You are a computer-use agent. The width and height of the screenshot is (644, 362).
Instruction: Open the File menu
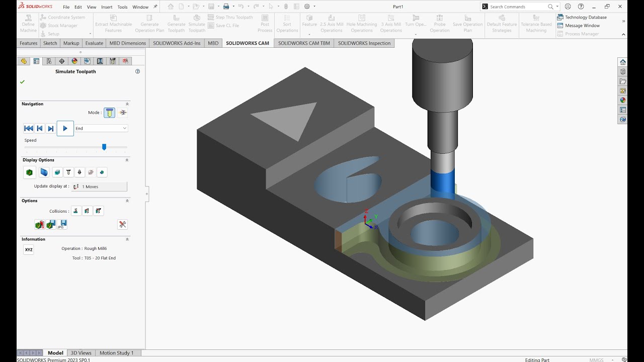(66, 7)
